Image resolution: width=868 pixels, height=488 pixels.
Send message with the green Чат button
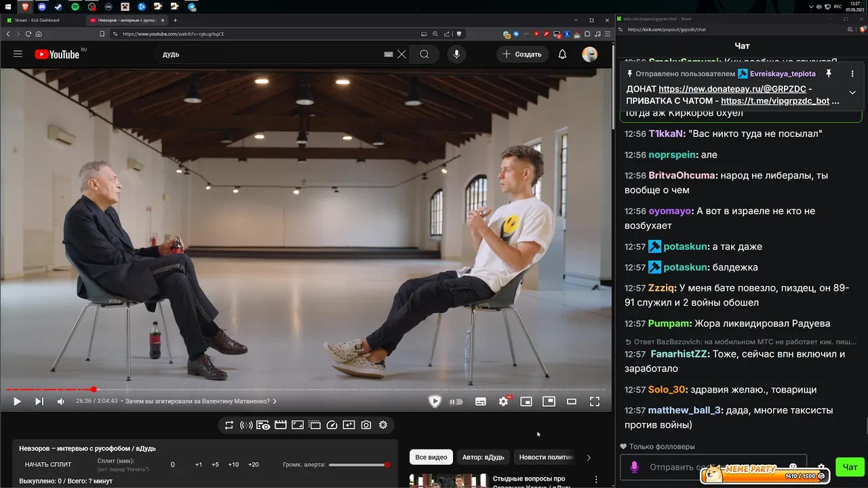point(850,466)
